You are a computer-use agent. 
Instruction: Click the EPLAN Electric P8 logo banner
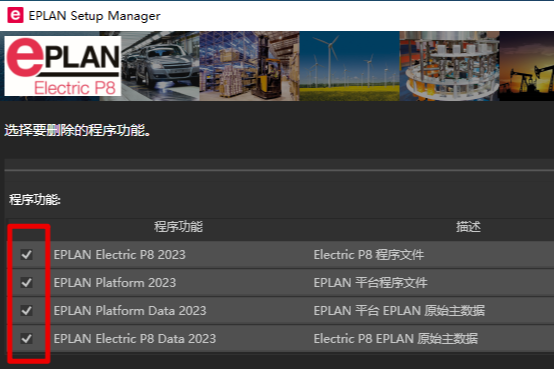pyautogui.click(x=63, y=66)
